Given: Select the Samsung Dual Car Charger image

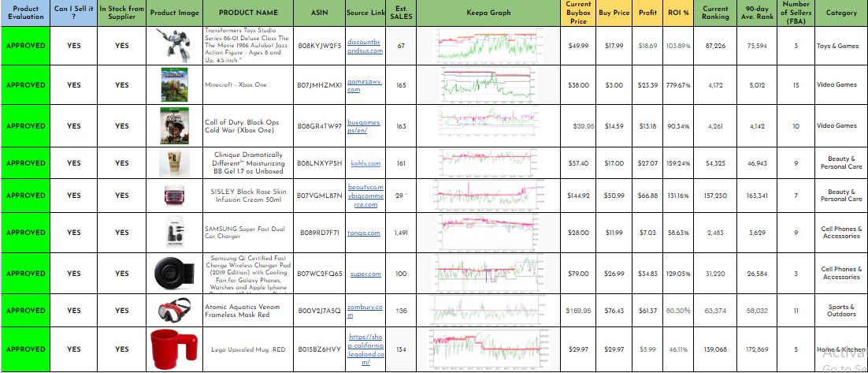Looking at the screenshot, I should 175,232.
